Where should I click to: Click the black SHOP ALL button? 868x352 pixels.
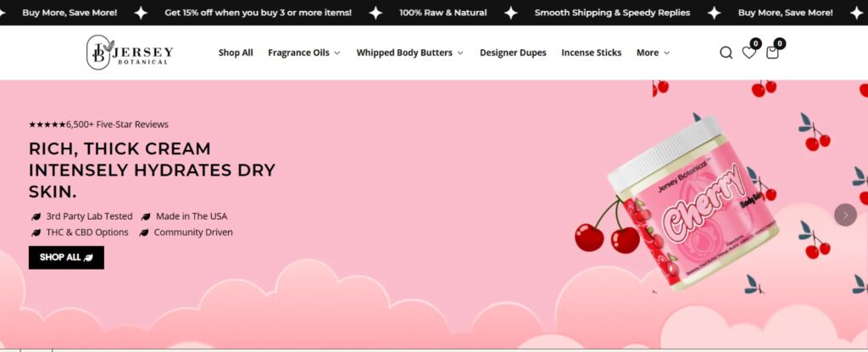tap(66, 258)
